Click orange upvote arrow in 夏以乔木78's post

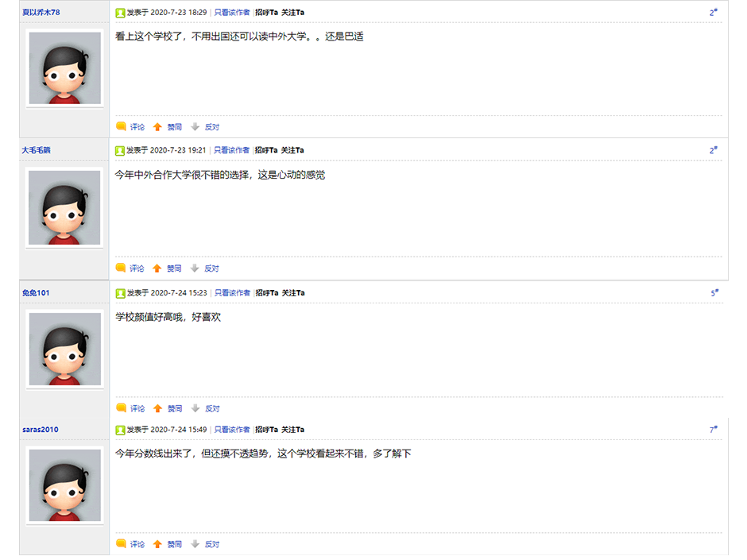click(157, 126)
